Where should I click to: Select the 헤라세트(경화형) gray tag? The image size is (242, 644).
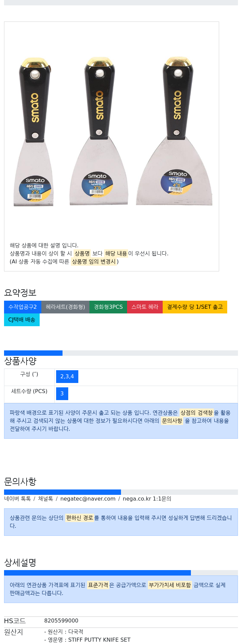click(66, 307)
